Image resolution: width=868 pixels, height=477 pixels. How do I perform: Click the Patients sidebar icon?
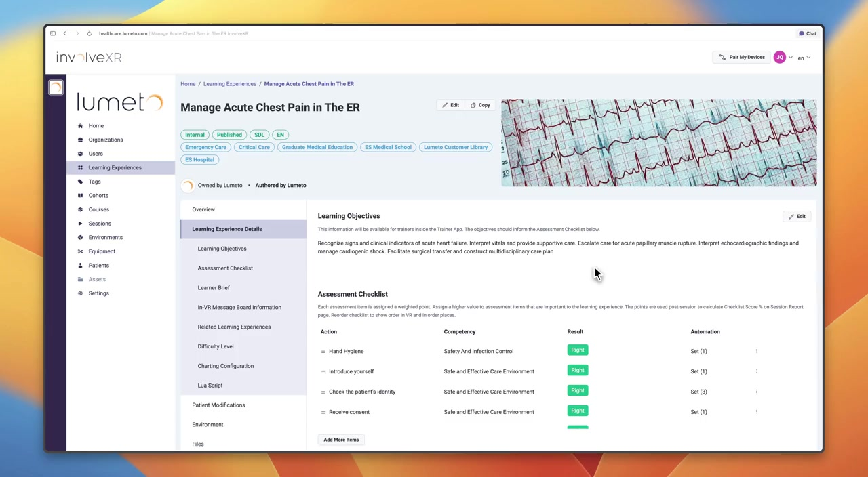[x=80, y=266]
